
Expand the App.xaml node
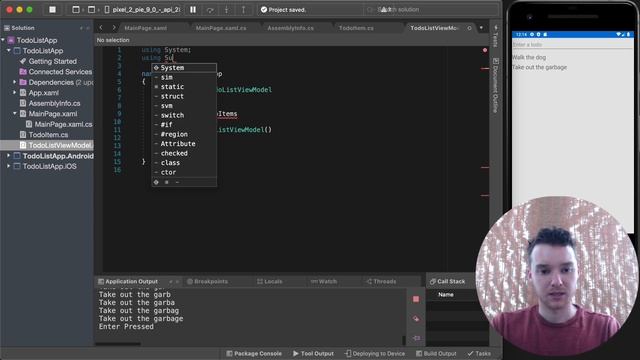pos(15,93)
